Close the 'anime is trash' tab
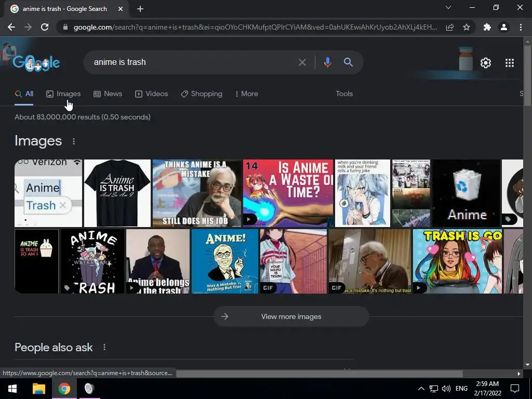This screenshot has width=532, height=399. tap(121, 9)
